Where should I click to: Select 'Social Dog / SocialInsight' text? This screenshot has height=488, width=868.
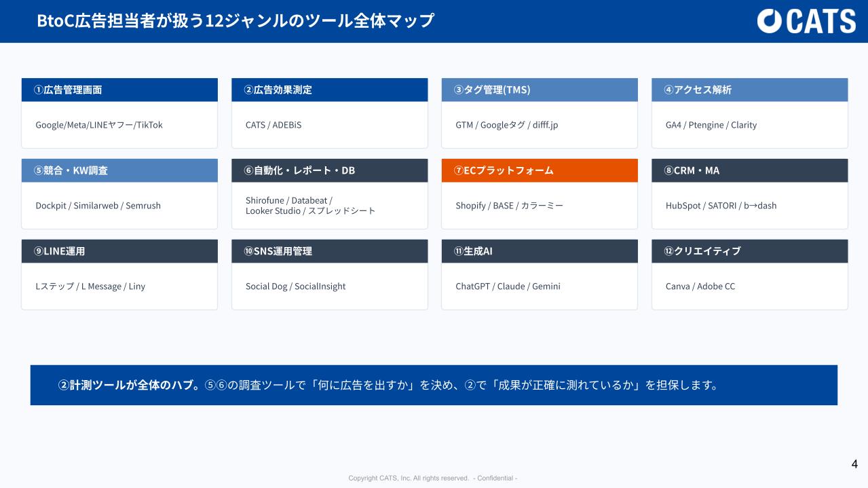pos(296,286)
